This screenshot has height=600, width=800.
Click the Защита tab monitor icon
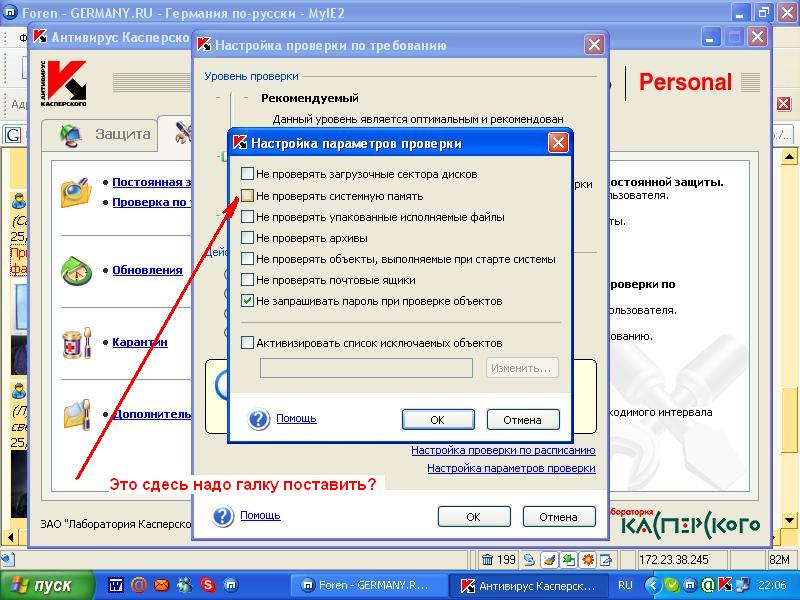[71, 135]
